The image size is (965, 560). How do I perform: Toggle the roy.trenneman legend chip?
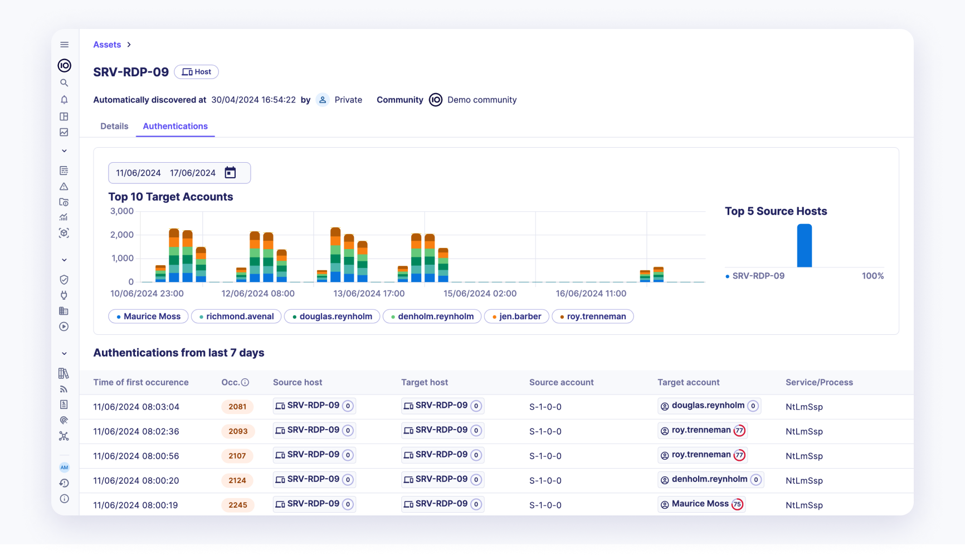tap(592, 316)
